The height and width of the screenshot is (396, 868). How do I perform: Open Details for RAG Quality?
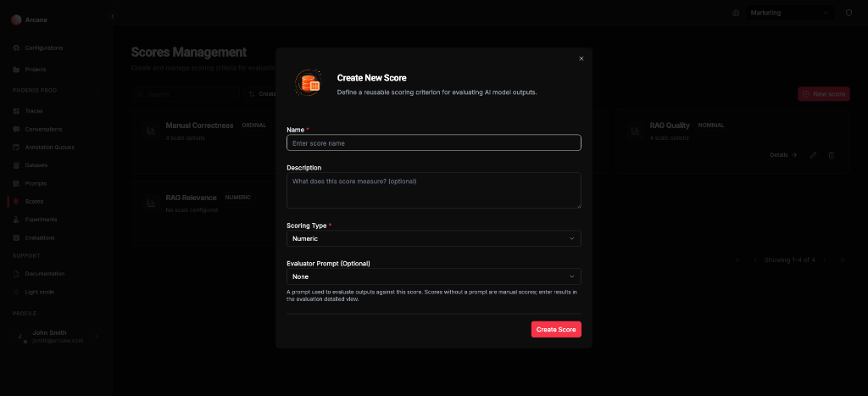pyautogui.click(x=783, y=155)
